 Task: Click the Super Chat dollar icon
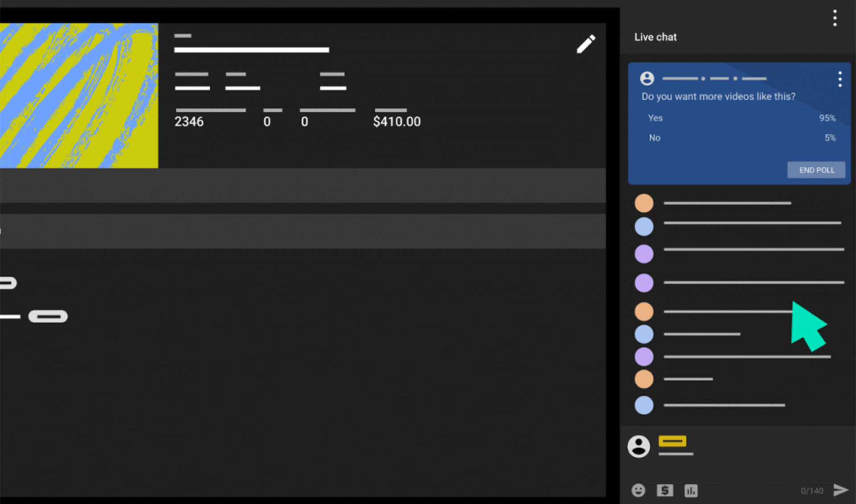[665, 490]
